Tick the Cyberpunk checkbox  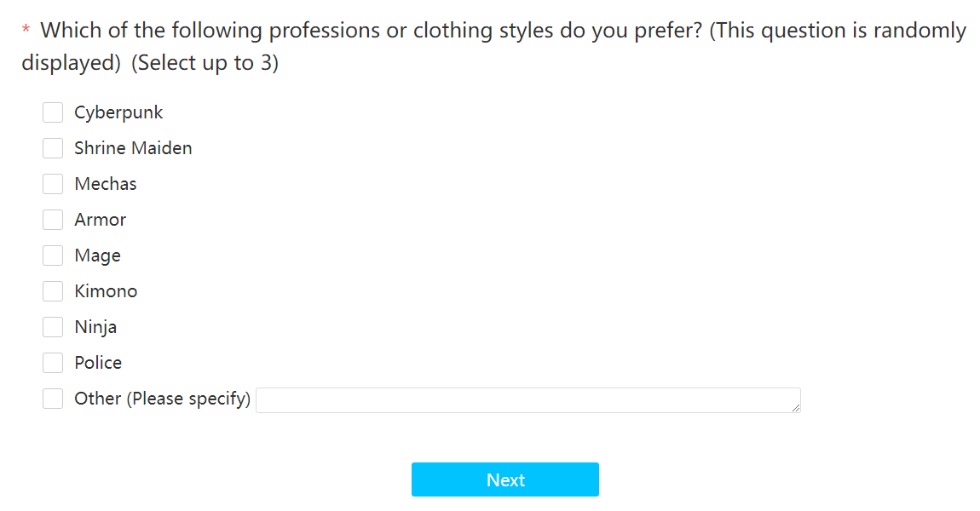53,112
